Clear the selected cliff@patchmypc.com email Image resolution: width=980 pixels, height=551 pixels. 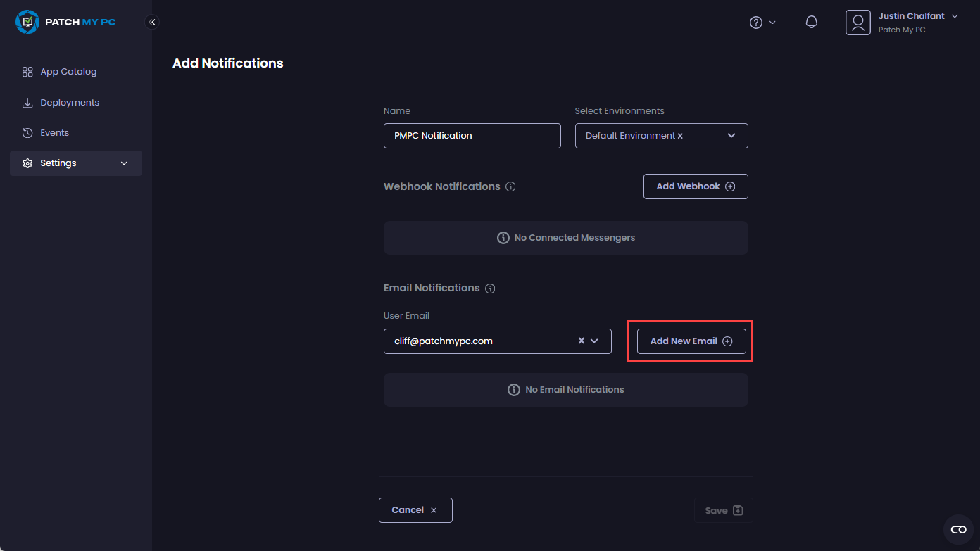click(x=582, y=341)
